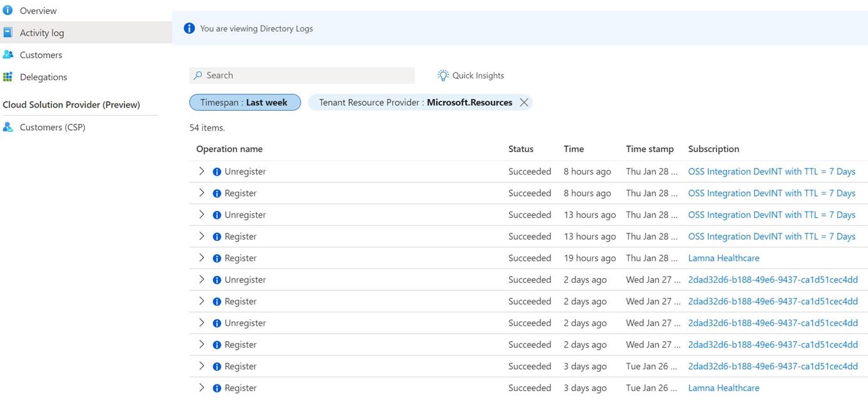The image size is (868, 403).
Task: Click the Directory Logs banner info icon
Action: pyautogui.click(x=189, y=28)
